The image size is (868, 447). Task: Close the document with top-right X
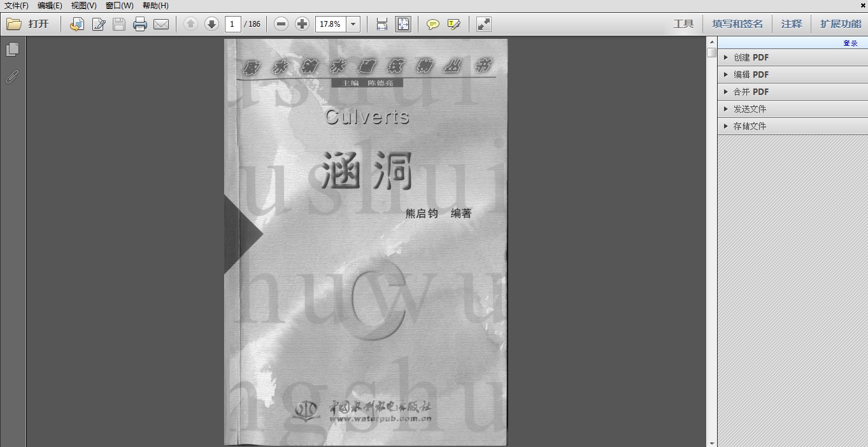pos(862,6)
